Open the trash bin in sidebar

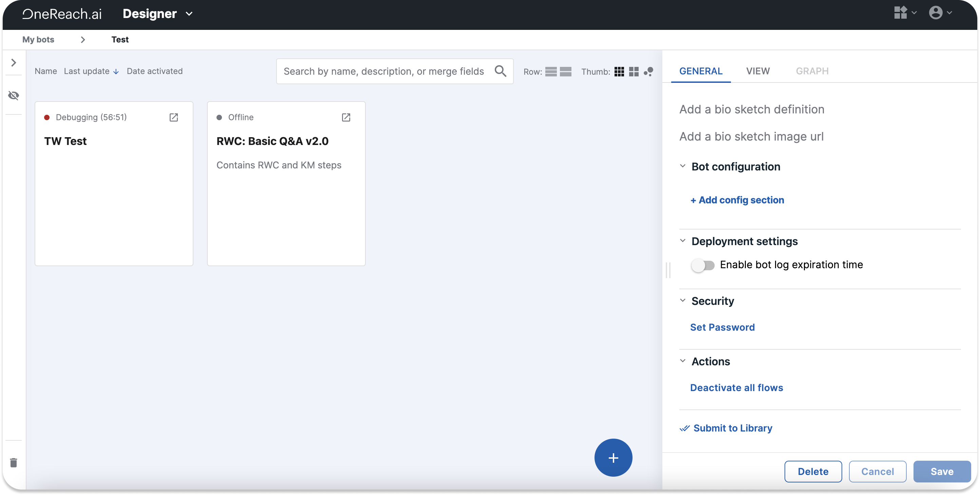(x=14, y=463)
